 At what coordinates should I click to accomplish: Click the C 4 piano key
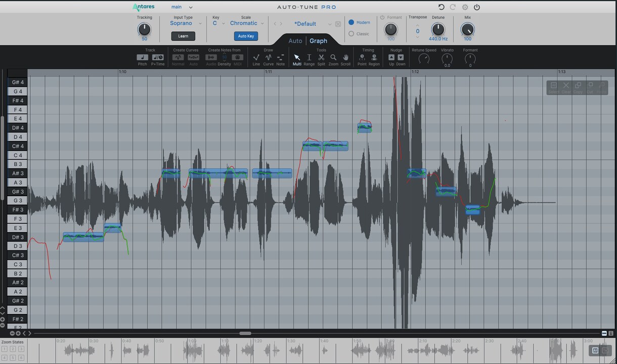point(18,155)
